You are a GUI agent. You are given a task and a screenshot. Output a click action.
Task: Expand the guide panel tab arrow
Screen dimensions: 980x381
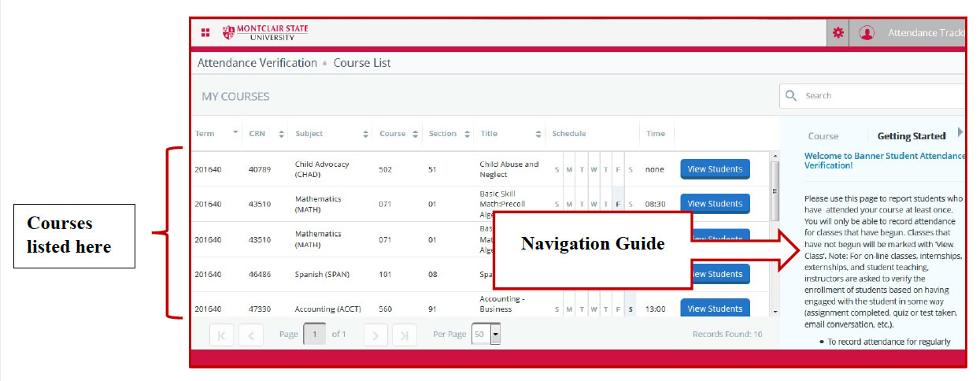tap(960, 132)
